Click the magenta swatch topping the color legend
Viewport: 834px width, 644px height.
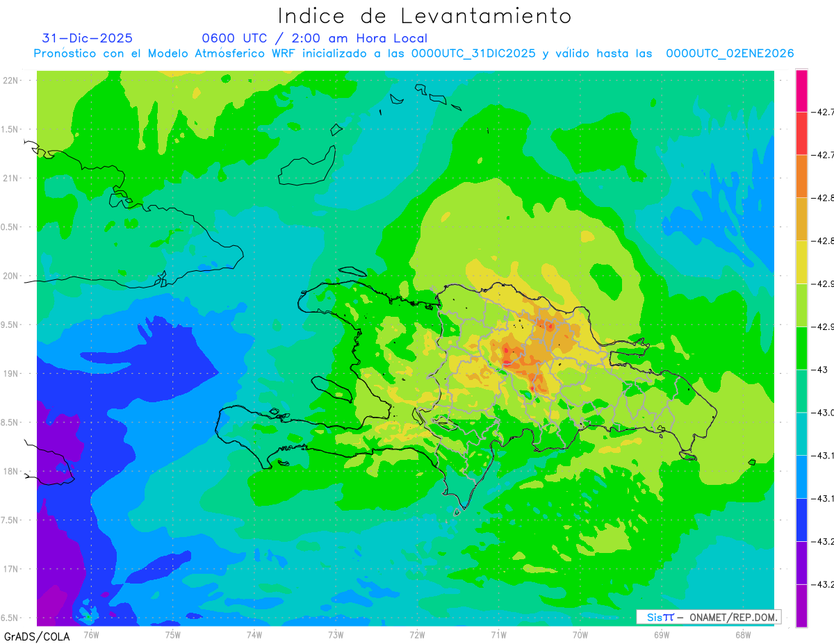pos(801,90)
